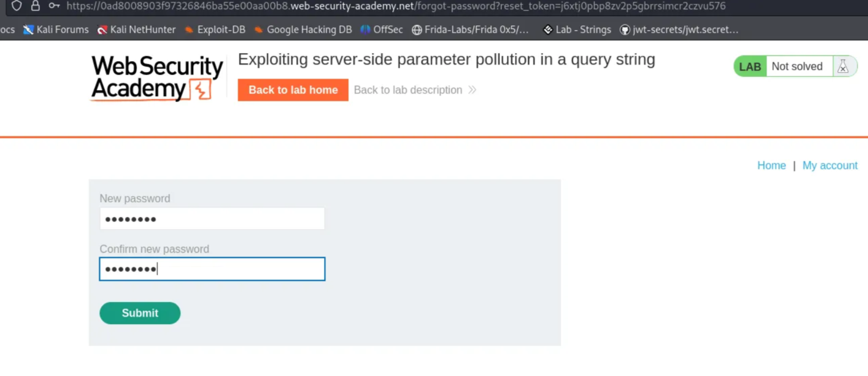This screenshot has width=868, height=376.
Task: Open the OffSec bookmark
Action: pyautogui.click(x=382, y=30)
